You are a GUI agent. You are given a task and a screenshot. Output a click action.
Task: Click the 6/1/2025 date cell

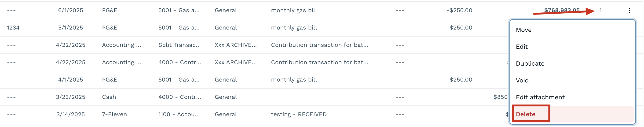click(70, 10)
